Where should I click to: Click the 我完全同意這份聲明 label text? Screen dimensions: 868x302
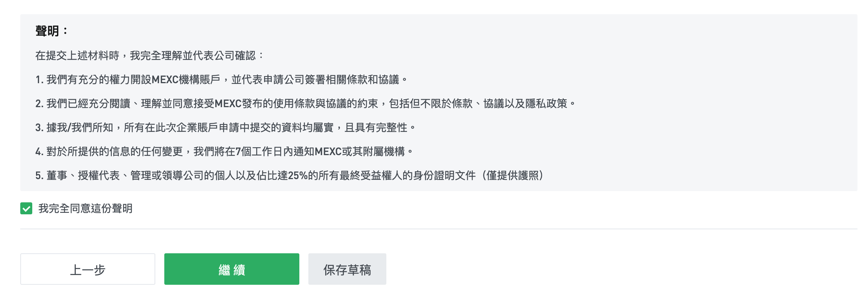tap(86, 208)
